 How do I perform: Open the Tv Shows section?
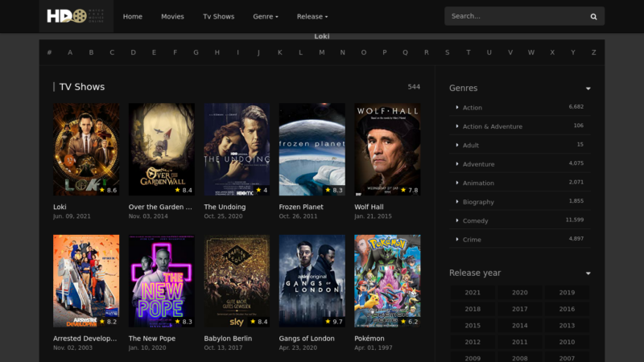(x=218, y=16)
